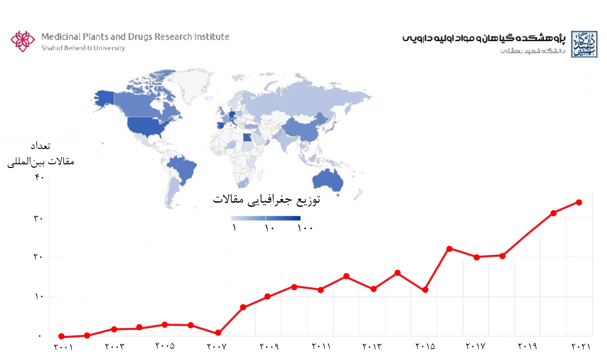
Task: Click Alaska region on the map
Action: tap(104, 98)
